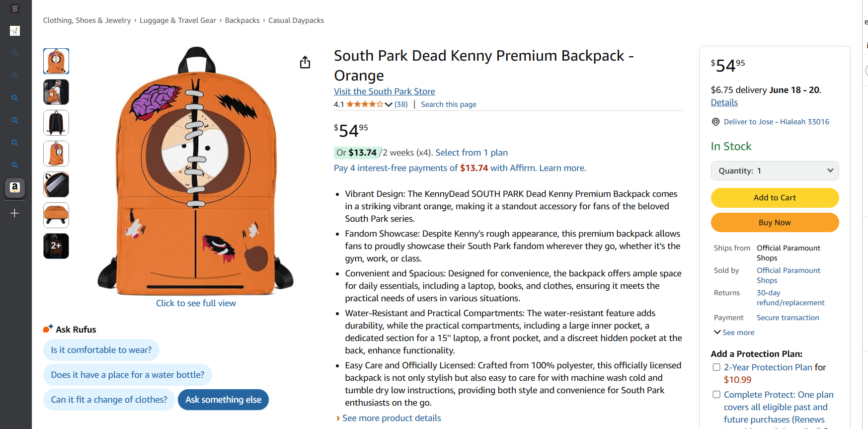Check the 2-Year Protection Plan checkbox
This screenshot has width=868, height=429.
click(x=716, y=367)
